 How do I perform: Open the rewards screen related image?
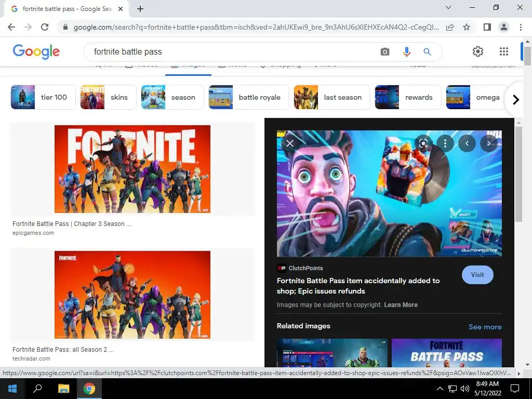(x=332, y=353)
